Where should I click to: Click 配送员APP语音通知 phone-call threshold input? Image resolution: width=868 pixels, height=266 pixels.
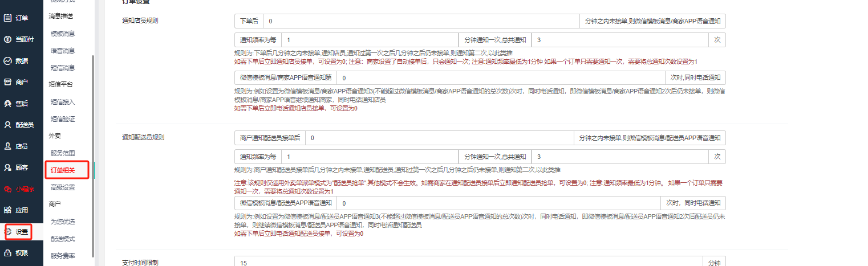pos(498,203)
